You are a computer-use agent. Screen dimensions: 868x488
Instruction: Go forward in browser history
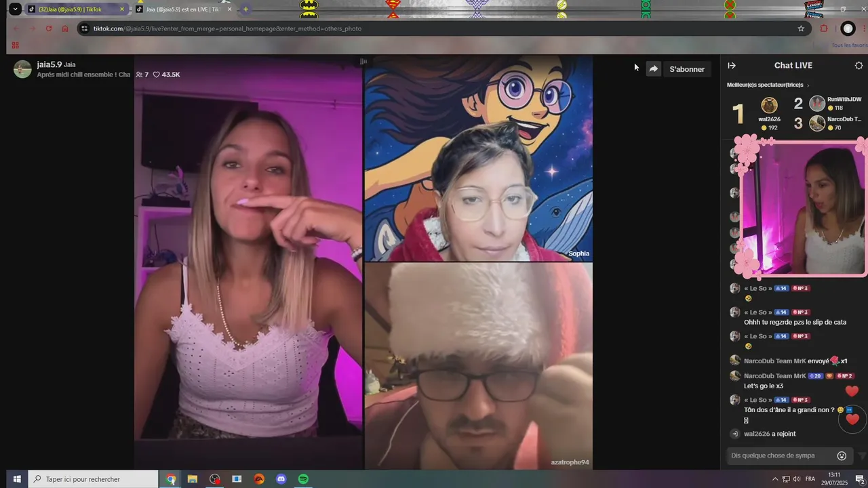[32, 28]
